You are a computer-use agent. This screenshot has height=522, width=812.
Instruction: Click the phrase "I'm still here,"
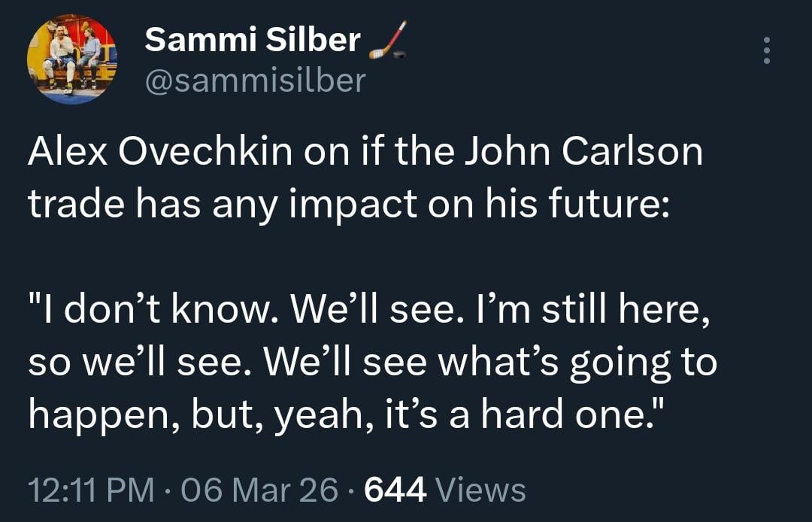point(589,312)
